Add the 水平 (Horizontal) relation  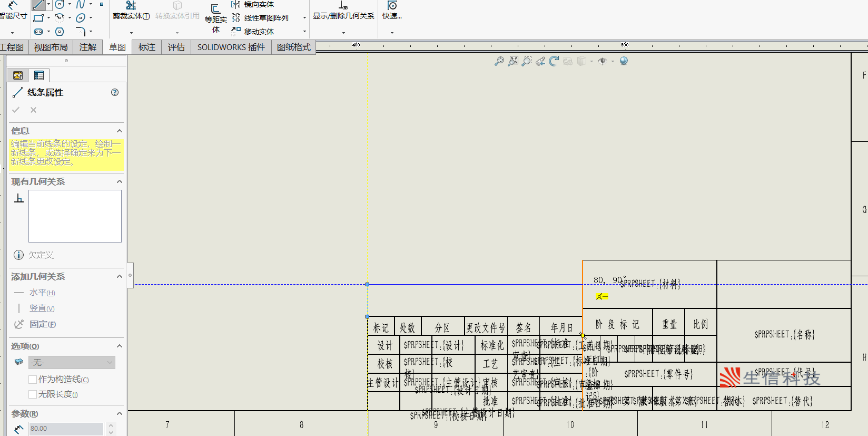pos(42,293)
